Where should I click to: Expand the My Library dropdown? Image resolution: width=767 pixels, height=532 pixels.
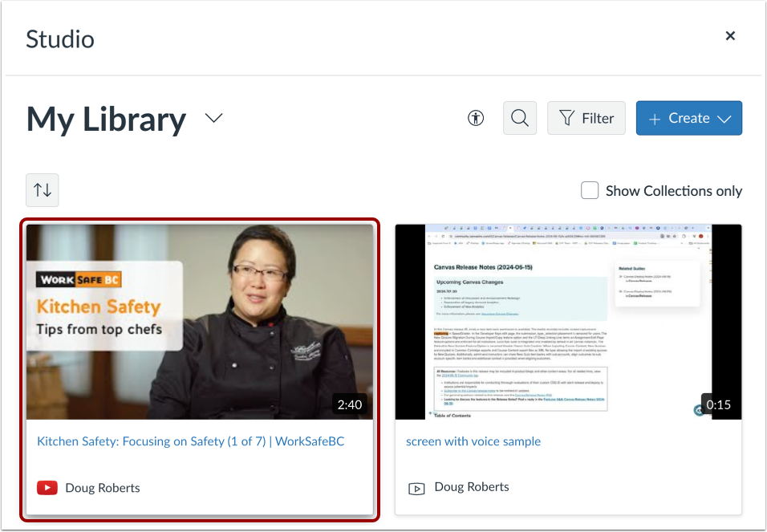coord(213,117)
